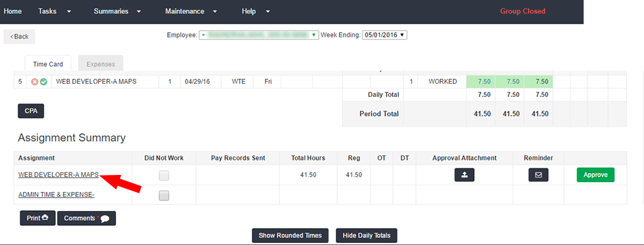Click the green approve checkmark in row 5

(x=43, y=82)
